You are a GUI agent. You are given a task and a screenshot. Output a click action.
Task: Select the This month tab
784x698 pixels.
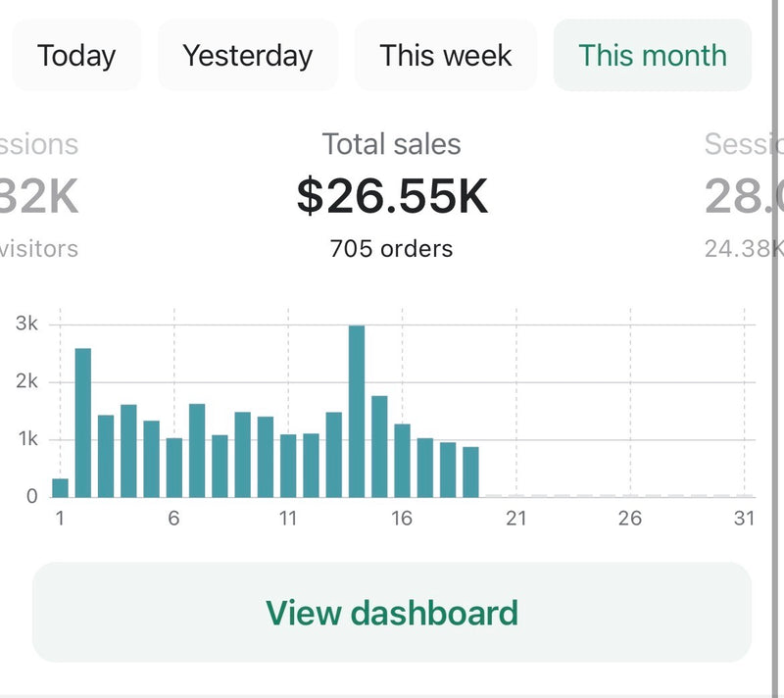pos(653,55)
